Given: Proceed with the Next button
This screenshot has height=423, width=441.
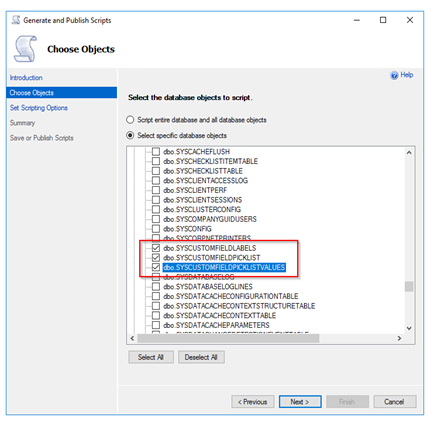Looking at the screenshot, I should pyautogui.click(x=300, y=402).
